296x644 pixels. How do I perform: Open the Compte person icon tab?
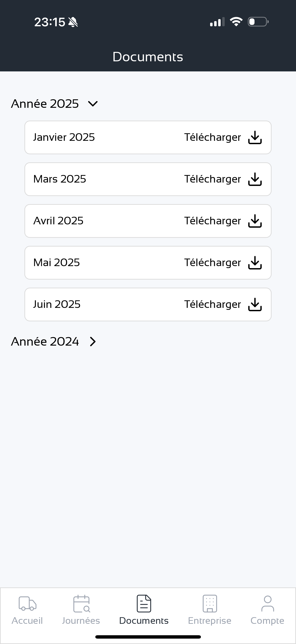pyautogui.click(x=268, y=604)
